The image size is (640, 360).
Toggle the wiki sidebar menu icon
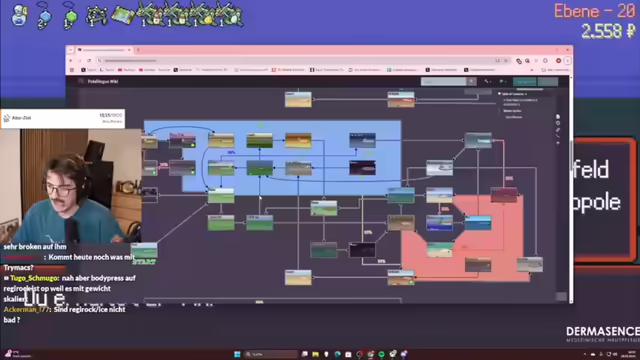click(80, 81)
